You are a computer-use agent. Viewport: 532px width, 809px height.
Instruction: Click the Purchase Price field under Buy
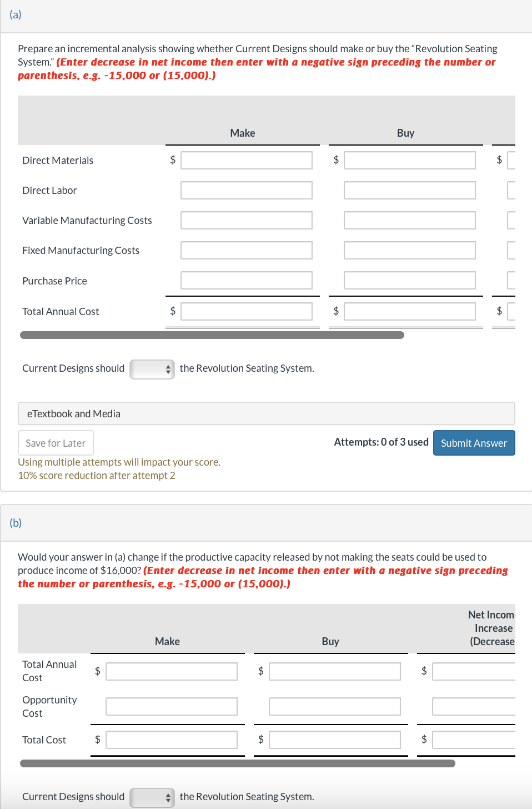pyautogui.click(x=409, y=280)
